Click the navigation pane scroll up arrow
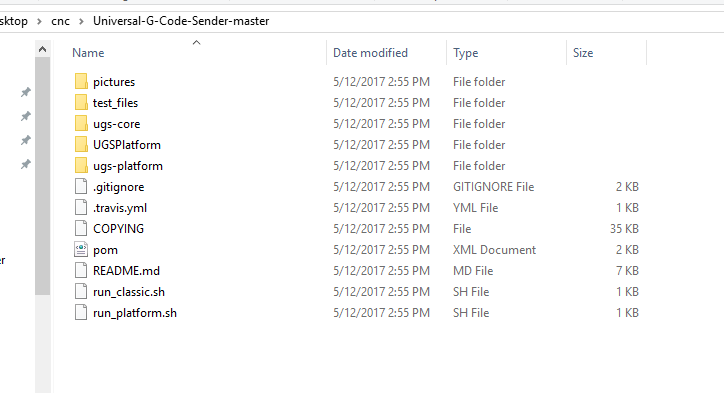Screen dimensions: 724x393 [42, 49]
